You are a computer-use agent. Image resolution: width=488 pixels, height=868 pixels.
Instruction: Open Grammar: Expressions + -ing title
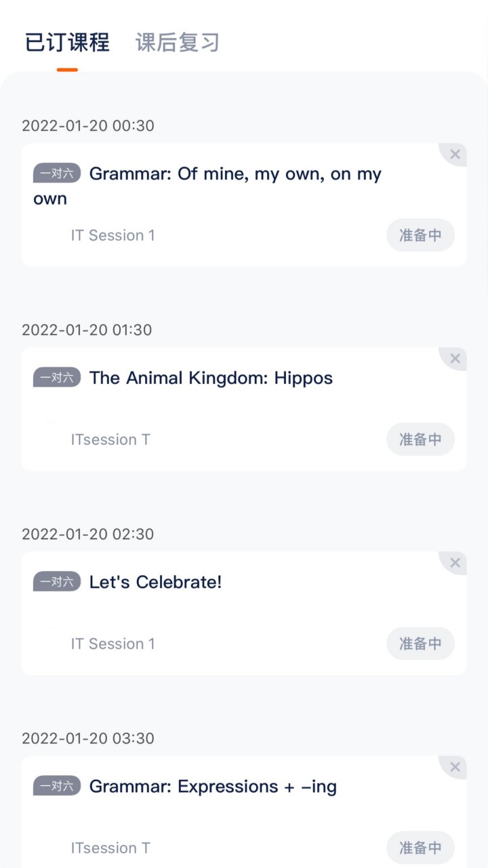tap(213, 787)
